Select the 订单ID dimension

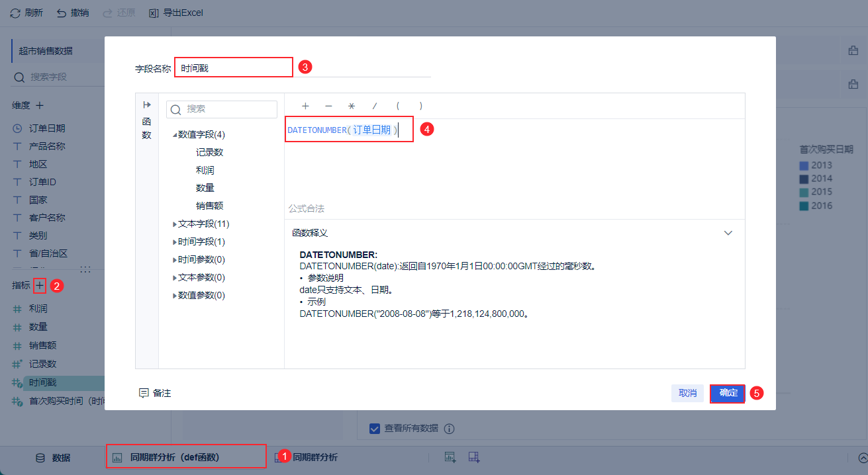(x=42, y=182)
